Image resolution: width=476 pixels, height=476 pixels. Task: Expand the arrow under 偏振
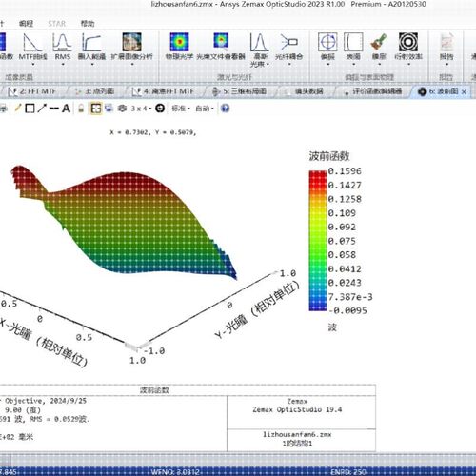click(327, 65)
